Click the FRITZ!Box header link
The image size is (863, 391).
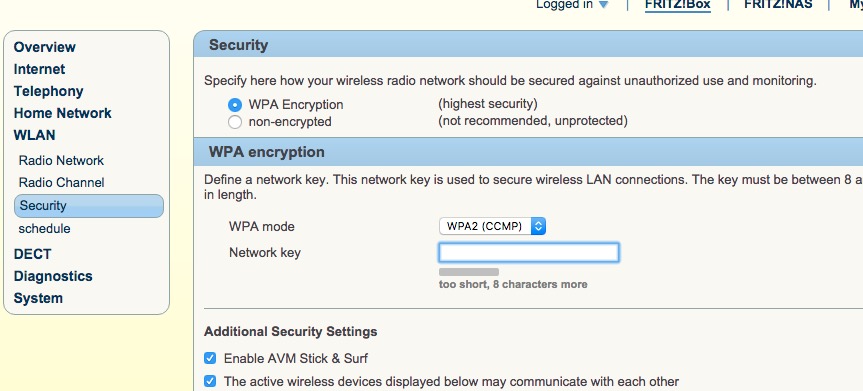coord(678,5)
